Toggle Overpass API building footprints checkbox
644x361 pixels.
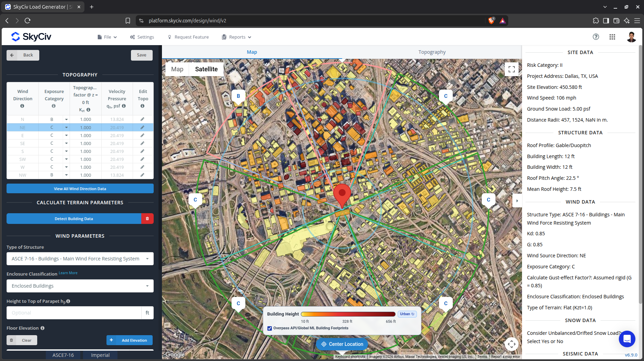pyautogui.click(x=270, y=328)
